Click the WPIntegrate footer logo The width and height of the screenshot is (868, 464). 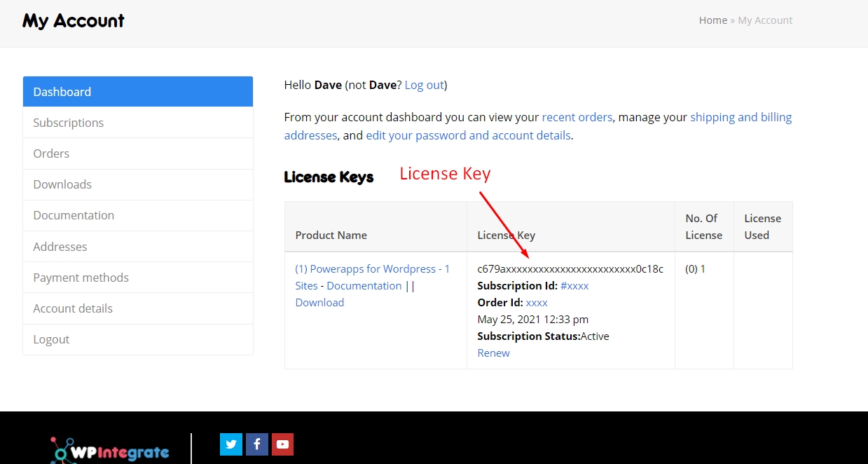click(109, 451)
